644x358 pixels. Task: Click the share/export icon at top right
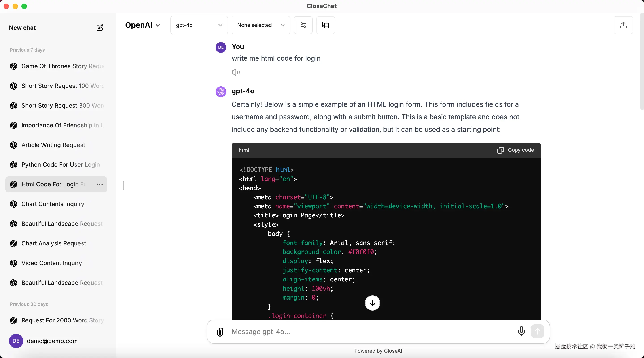coord(623,25)
